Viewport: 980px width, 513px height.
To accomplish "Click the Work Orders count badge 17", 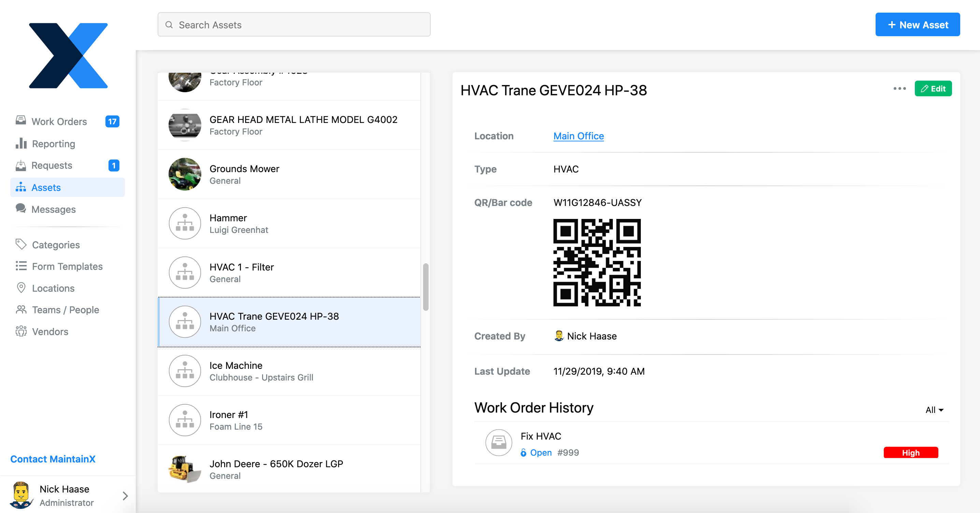I will coord(112,122).
